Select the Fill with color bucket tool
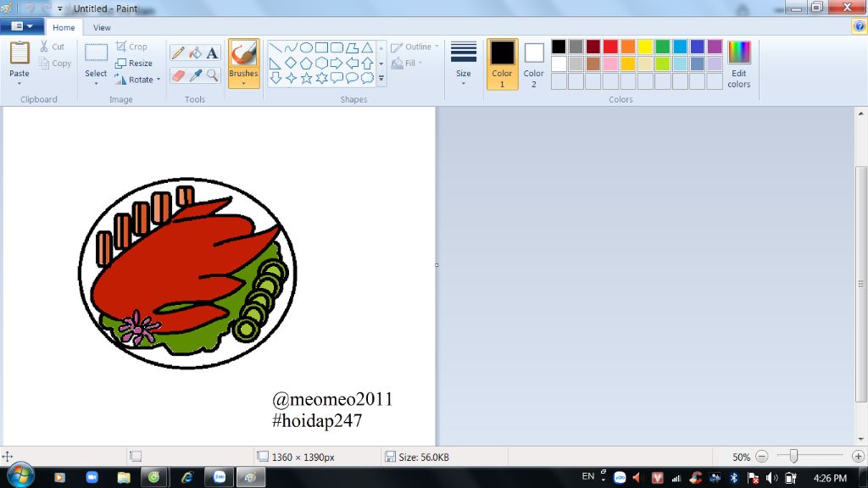Viewport: 868px width, 488px height. [x=195, y=53]
